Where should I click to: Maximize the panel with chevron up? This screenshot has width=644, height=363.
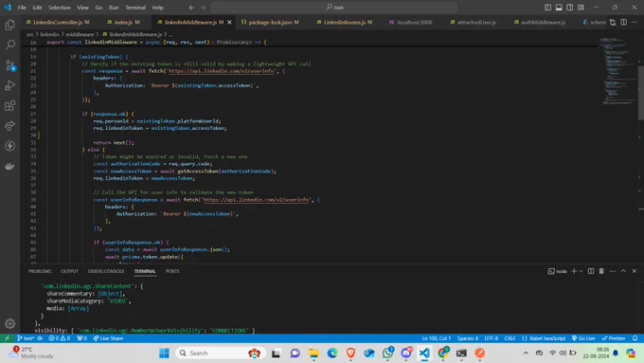[x=623, y=271]
